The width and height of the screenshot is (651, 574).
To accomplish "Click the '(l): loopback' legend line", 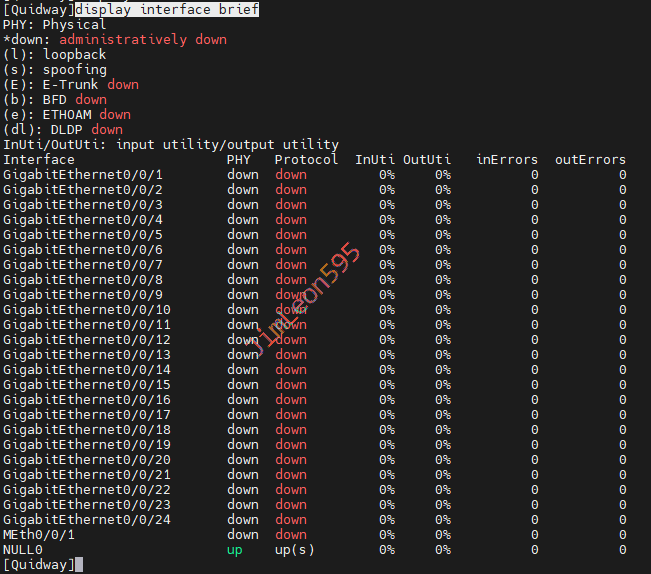I will pos(55,55).
